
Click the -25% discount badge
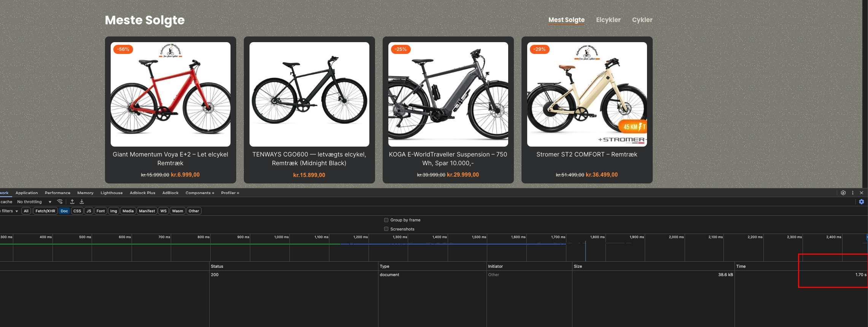(401, 49)
